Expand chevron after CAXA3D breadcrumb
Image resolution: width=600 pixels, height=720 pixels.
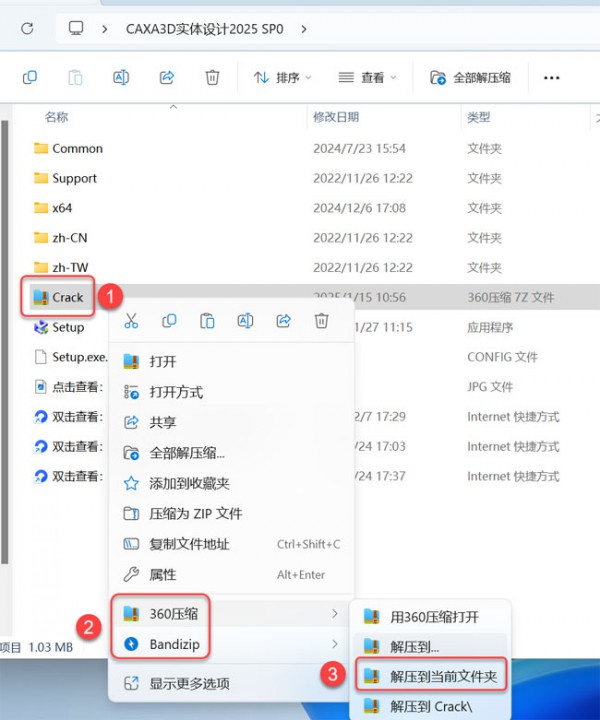pyautogui.click(x=303, y=29)
